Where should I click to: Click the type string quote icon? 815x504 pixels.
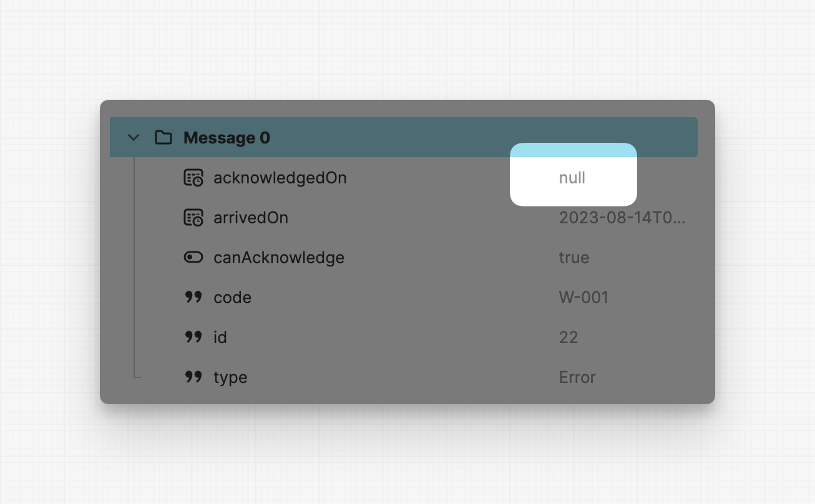[x=193, y=377]
